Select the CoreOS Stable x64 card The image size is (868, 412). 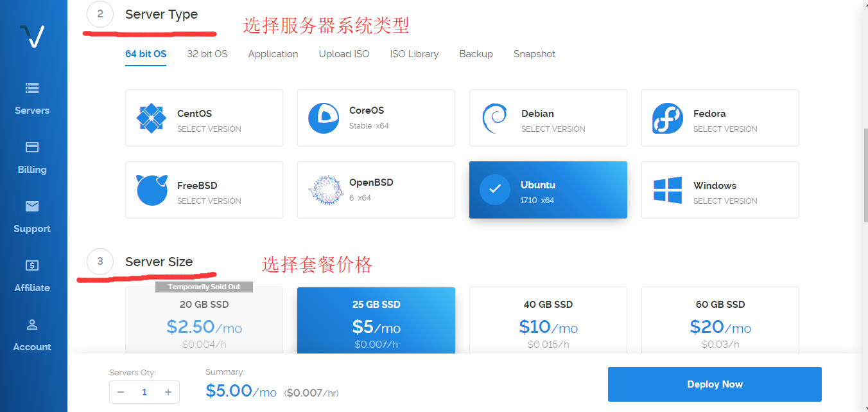coord(376,118)
